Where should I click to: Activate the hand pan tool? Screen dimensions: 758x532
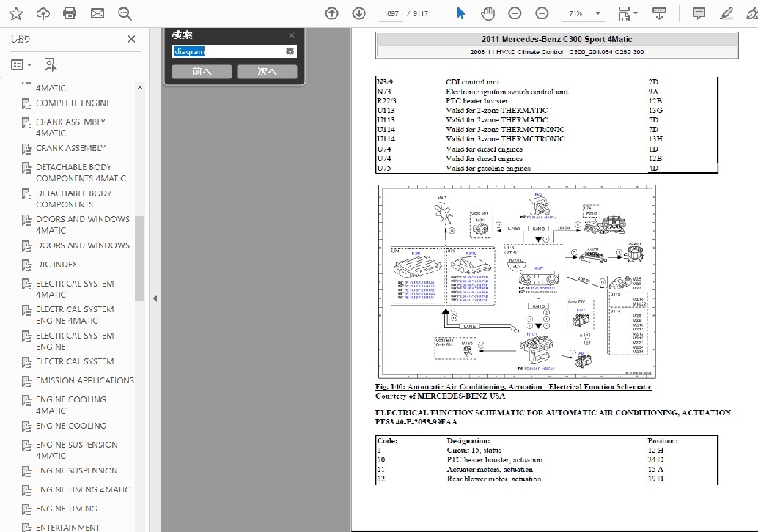[487, 13]
